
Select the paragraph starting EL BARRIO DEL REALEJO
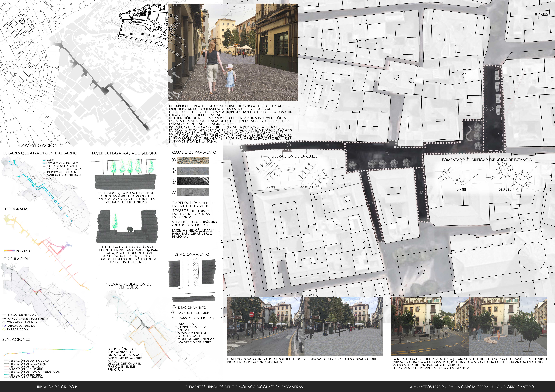coord(231,124)
